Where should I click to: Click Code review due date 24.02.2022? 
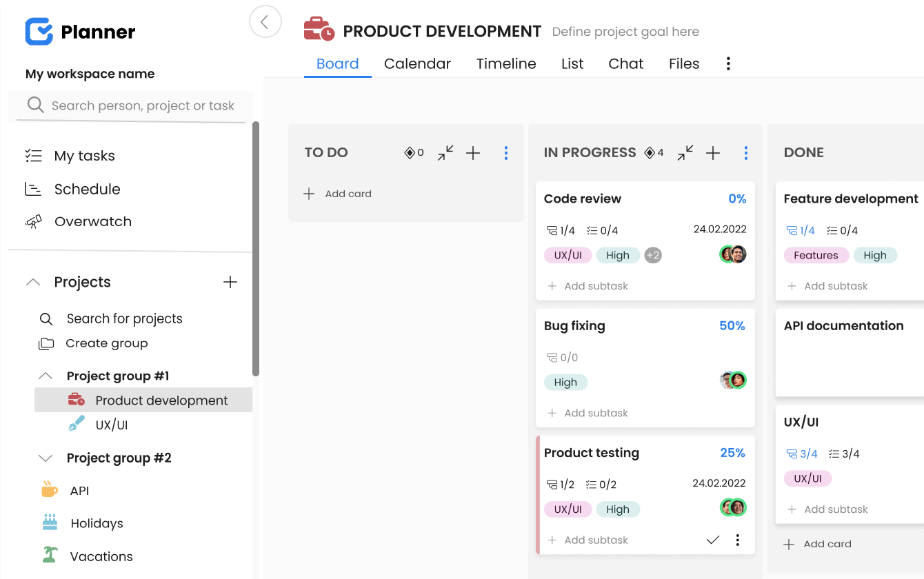pos(720,230)
